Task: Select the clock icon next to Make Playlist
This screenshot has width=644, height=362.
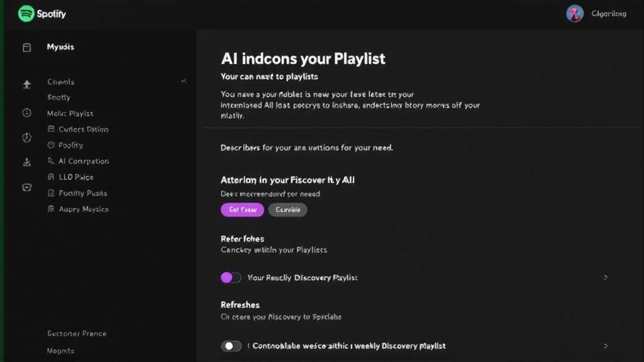Action: point(26,113)
